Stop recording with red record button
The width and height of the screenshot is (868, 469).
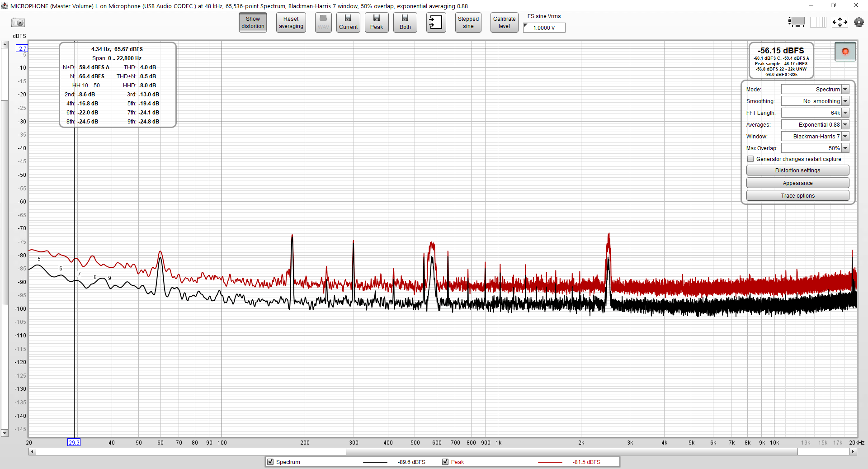click(845, 52)
